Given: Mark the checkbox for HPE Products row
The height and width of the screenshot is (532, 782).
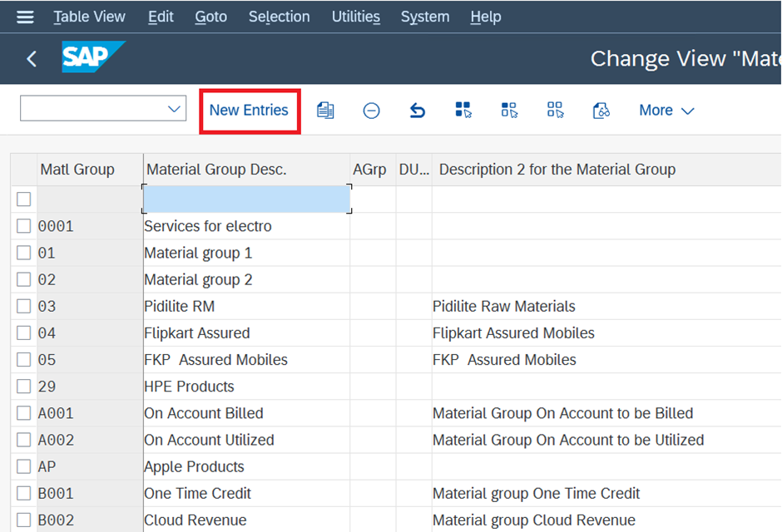Looking at the screenshot, I should click(24, 387).
